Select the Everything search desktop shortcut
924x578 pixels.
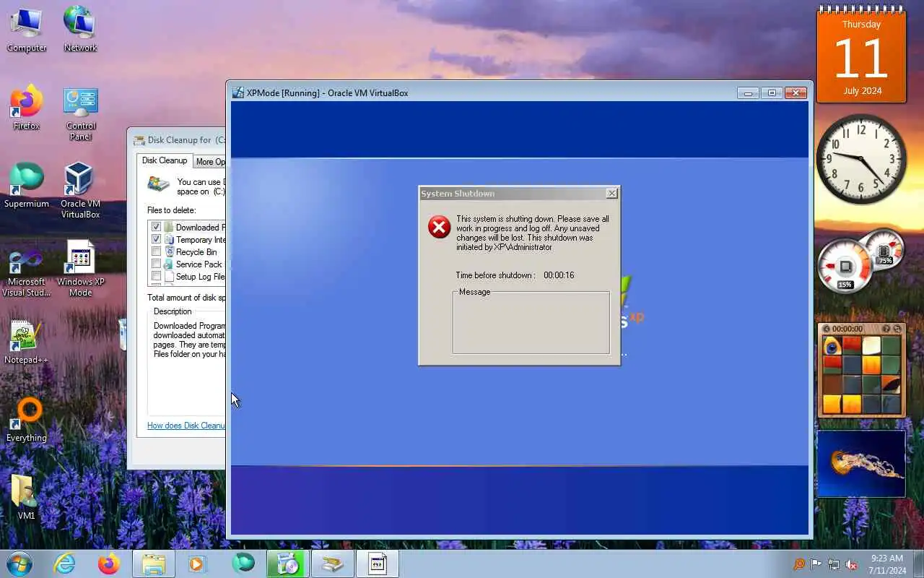point(27,419)
